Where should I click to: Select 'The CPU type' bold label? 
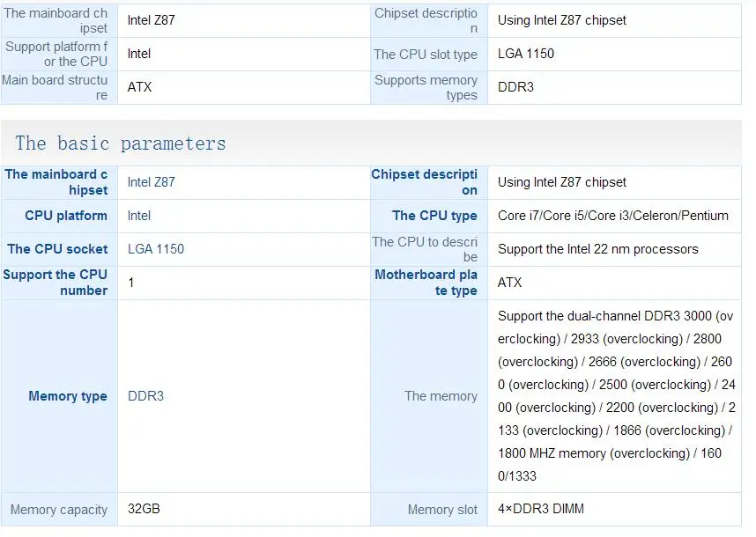click(x=435, y=216)
